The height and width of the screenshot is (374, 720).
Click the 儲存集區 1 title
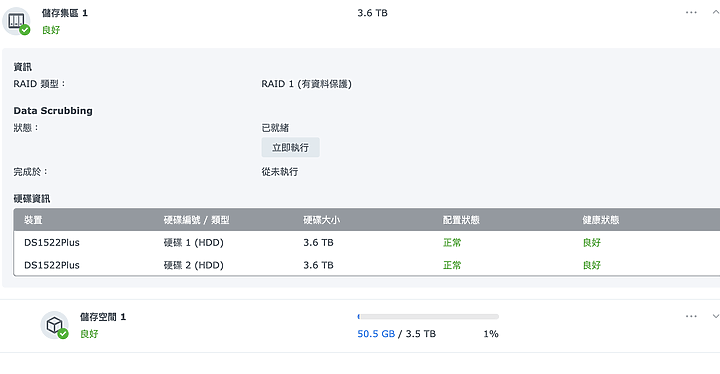click(65, 13)
